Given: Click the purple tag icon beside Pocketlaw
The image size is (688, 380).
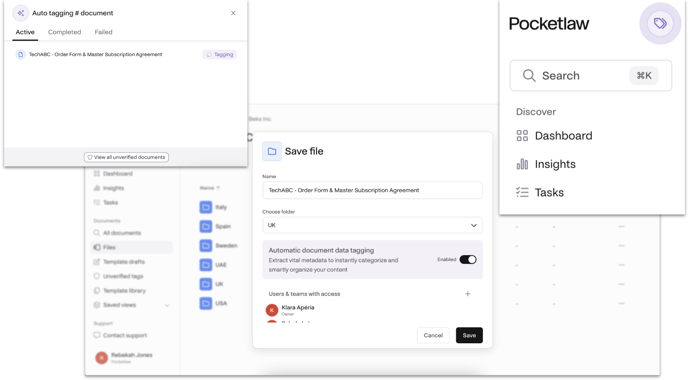Looking at the screenshot, I should pyautogui.click(x=660, y=23).
